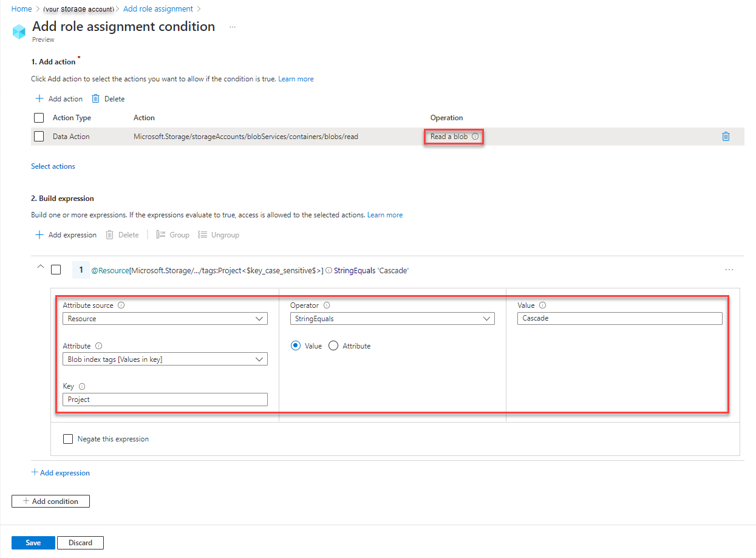Click the Add action plus icon

point(39,98)
